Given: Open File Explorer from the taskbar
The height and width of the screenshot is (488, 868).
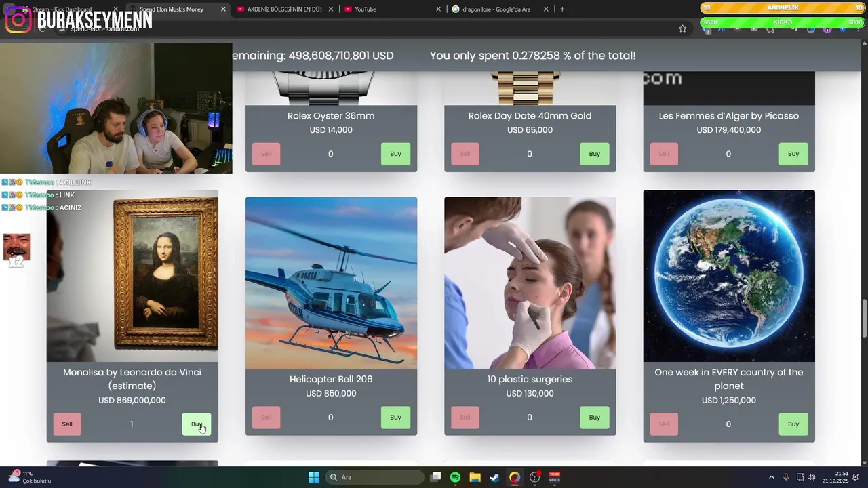Looking at the screenshot, I should (x=475, y=477).
